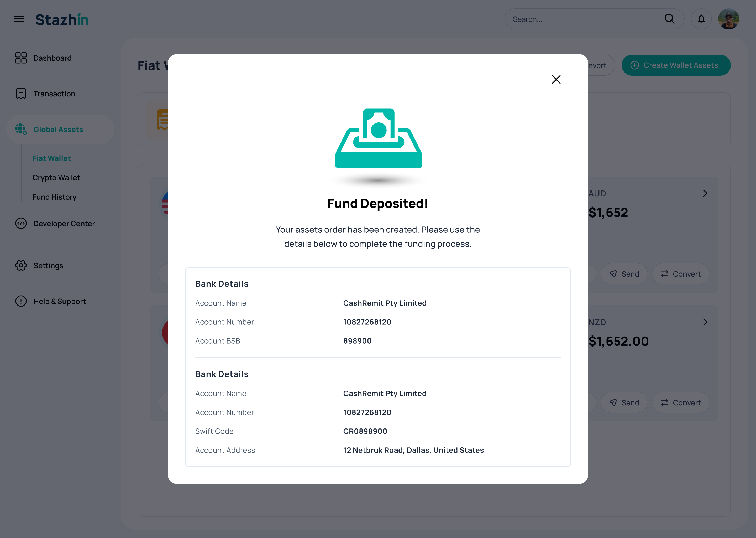Image resolution: width=756 pixels, height=538 pixels.
Task: Click the Help & Support alert icon
Action: pos(21,302)
